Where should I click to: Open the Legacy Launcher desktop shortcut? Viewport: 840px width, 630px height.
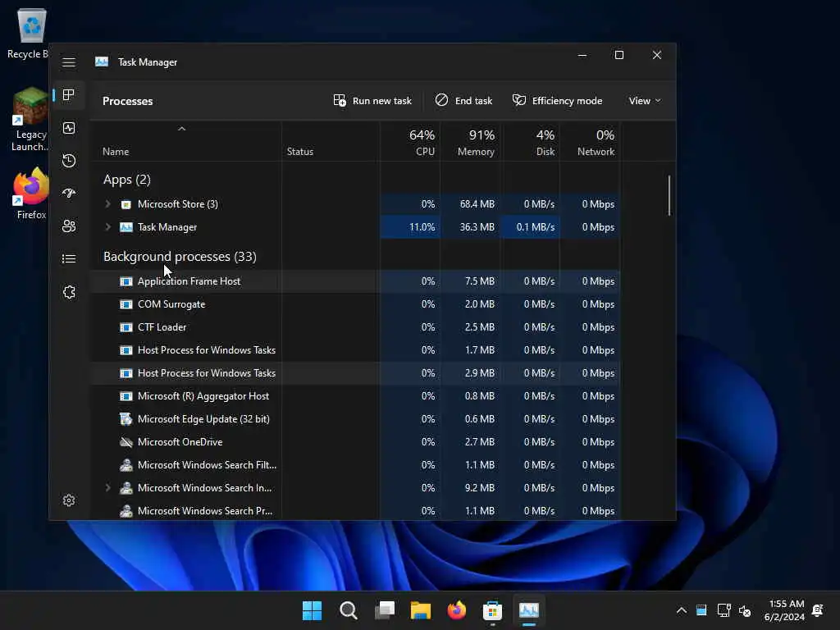pos(30,120)
